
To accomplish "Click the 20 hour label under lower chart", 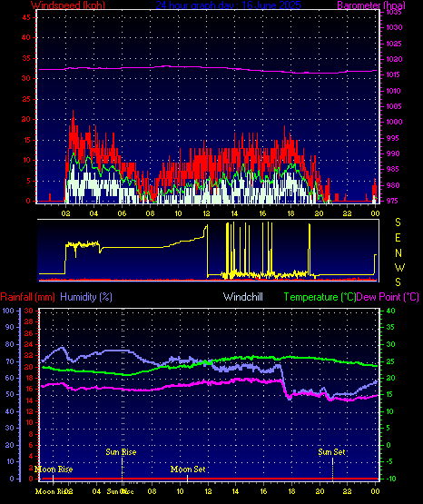I will (x=320, y=491).
